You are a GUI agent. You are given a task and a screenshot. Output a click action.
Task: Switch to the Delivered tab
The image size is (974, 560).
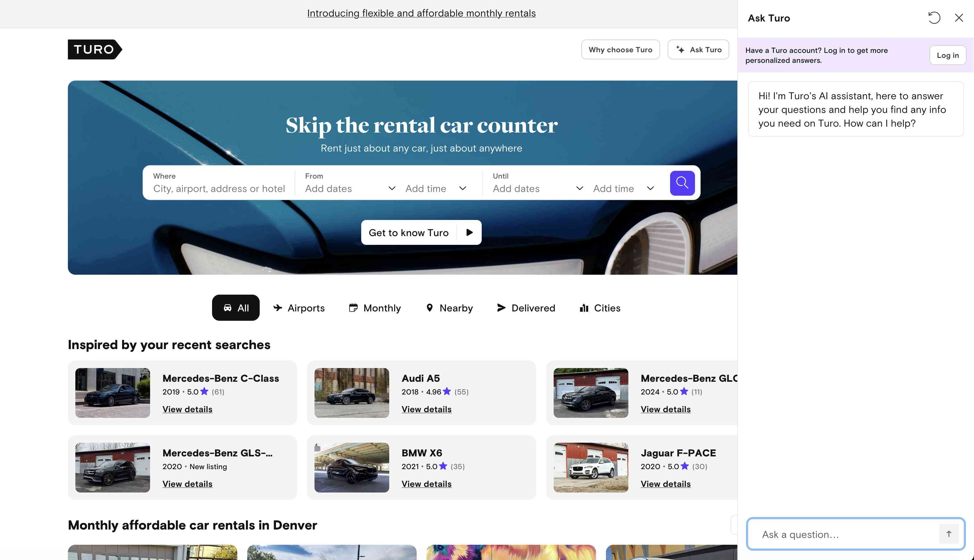pyautogui.click(x=526, y=308)
